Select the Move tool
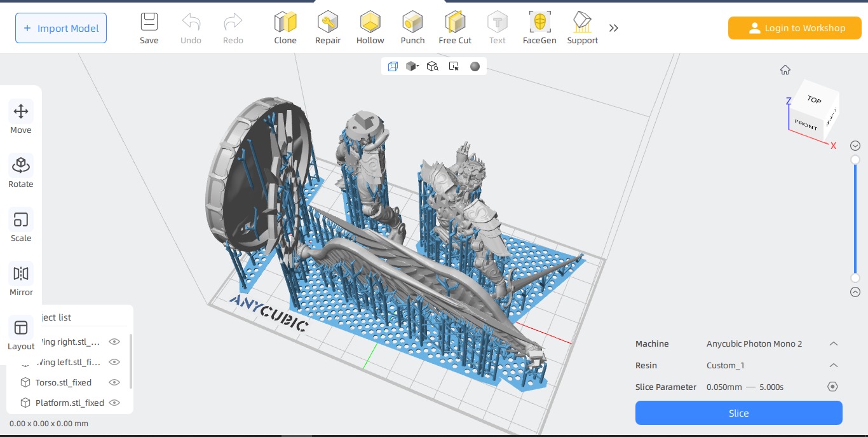Viewport: 868px width, 437px height. coord(21,117)
